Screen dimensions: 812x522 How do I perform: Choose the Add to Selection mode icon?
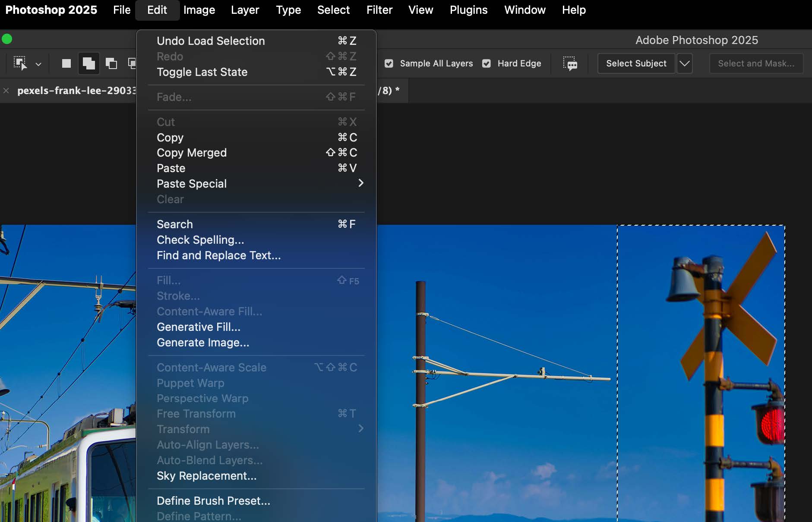pyautogui.click(x=89, y=63)
